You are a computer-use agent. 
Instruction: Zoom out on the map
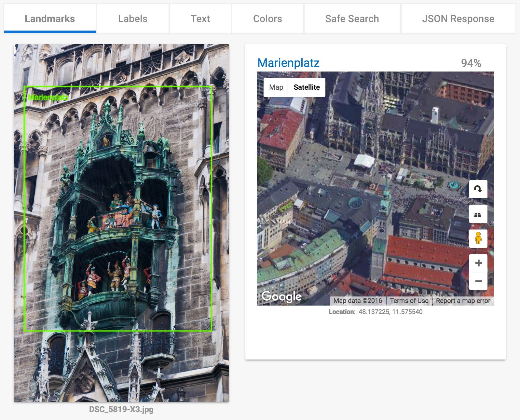(x=478, y=281)
